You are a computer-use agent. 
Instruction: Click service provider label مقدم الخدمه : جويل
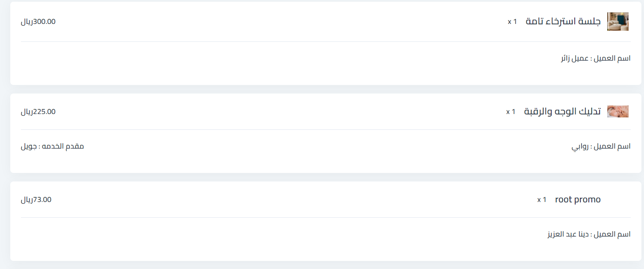click(x=52, y=146)
